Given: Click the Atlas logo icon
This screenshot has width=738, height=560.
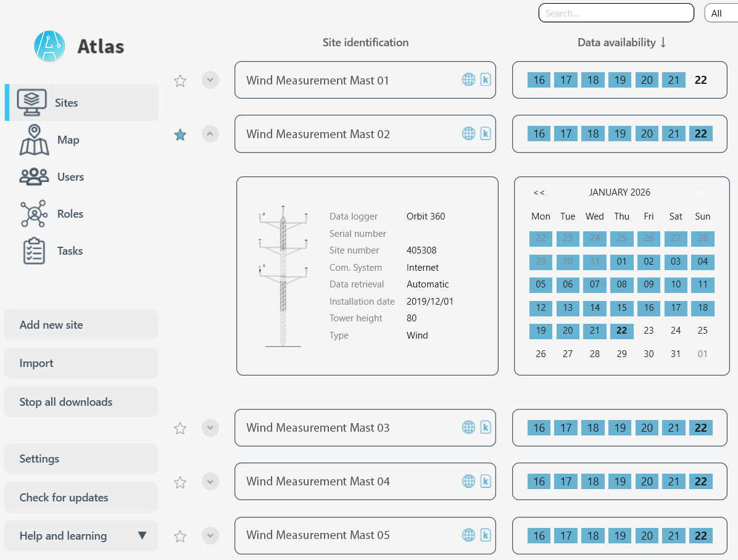Looking at the screenshot, I should [x=50, y=46].
